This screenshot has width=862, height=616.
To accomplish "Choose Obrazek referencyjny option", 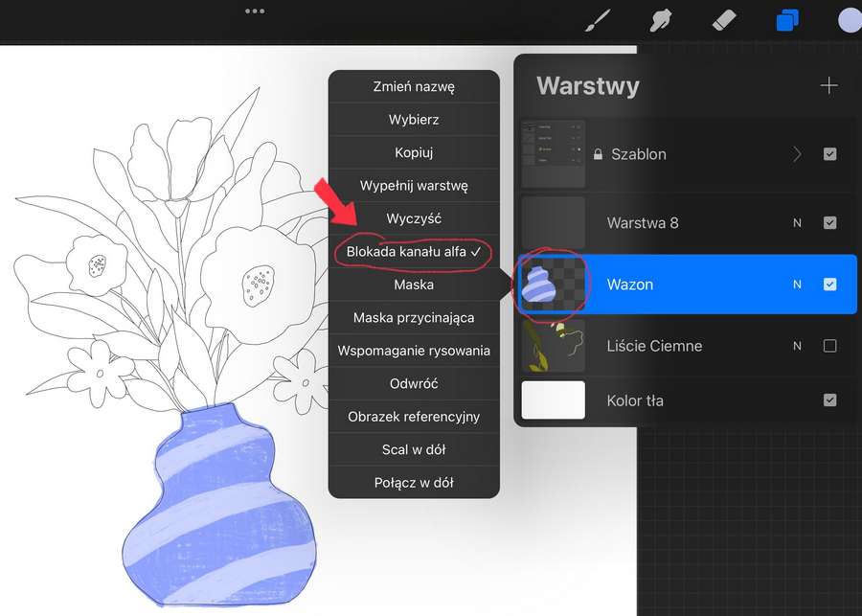I will 414,417.
